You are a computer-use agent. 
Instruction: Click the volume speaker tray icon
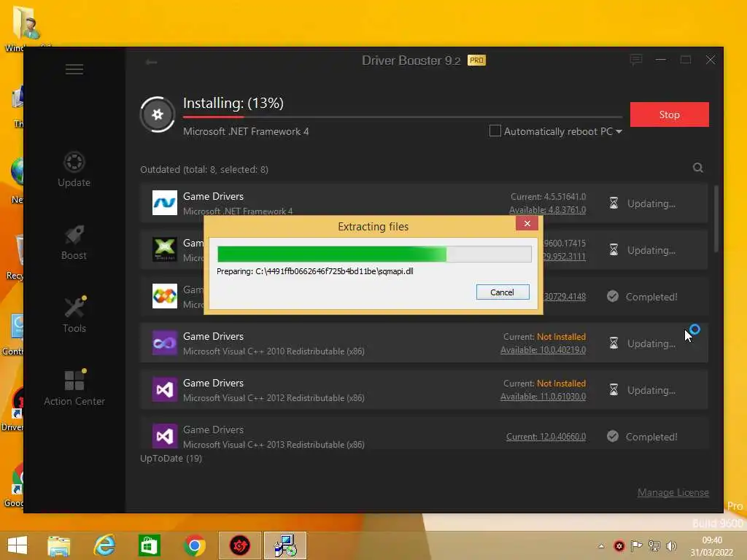[x=672, y=546]
